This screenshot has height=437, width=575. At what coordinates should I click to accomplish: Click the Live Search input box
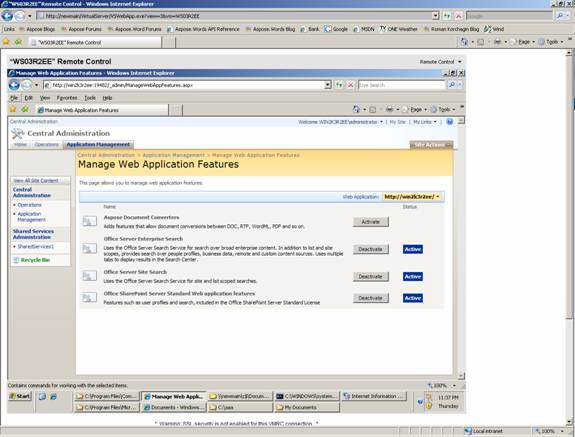click(401, 85)
